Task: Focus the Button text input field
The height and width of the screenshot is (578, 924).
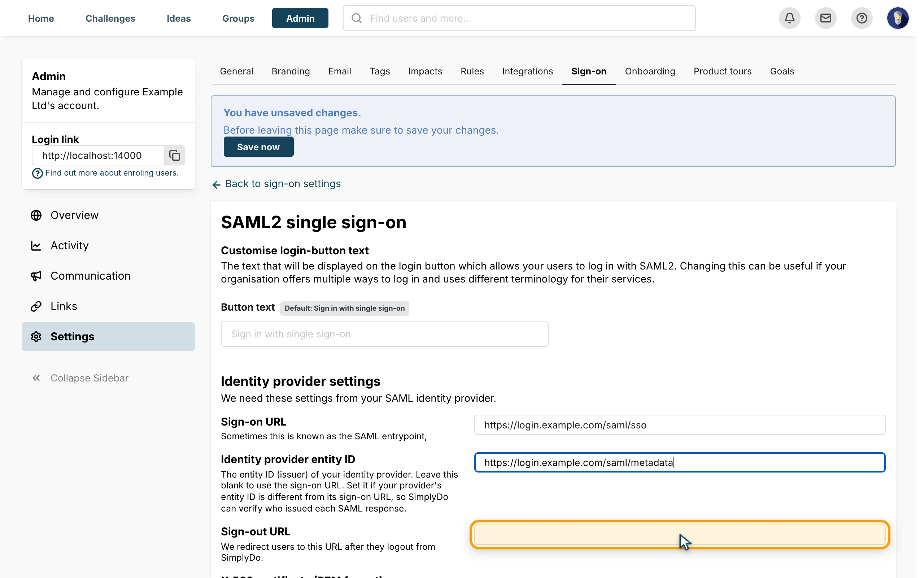Action: point(384,334)
